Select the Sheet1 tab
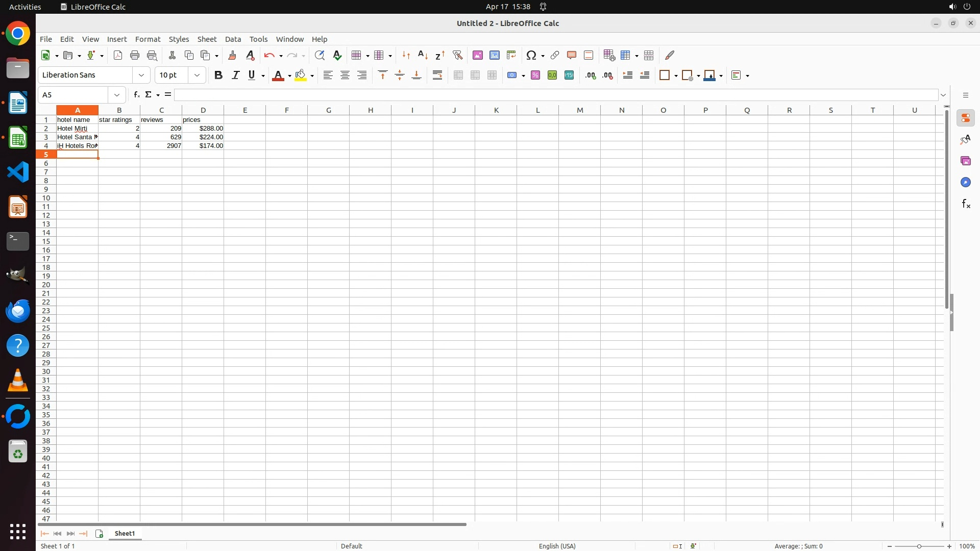The image size is (980, 551). click(125, 534)
